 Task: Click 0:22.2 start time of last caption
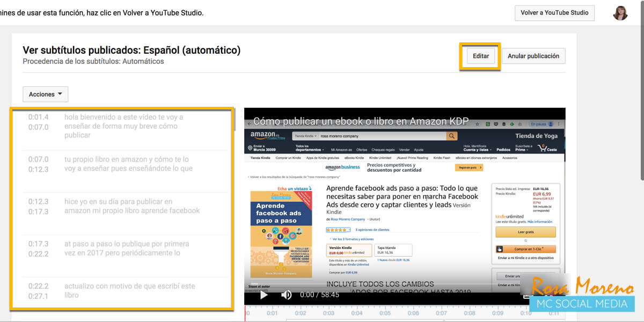tap(39, 286)
